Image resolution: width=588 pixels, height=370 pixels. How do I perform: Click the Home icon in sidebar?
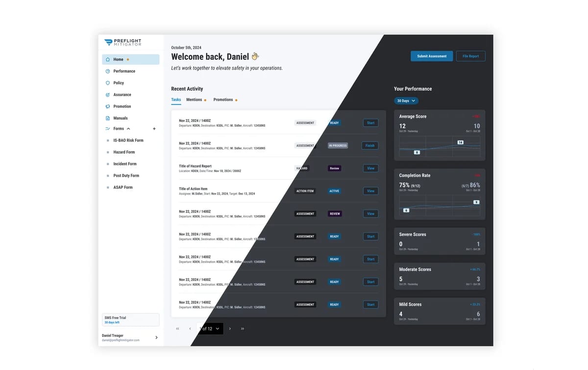pyautogui.click(x=108, y=59)
